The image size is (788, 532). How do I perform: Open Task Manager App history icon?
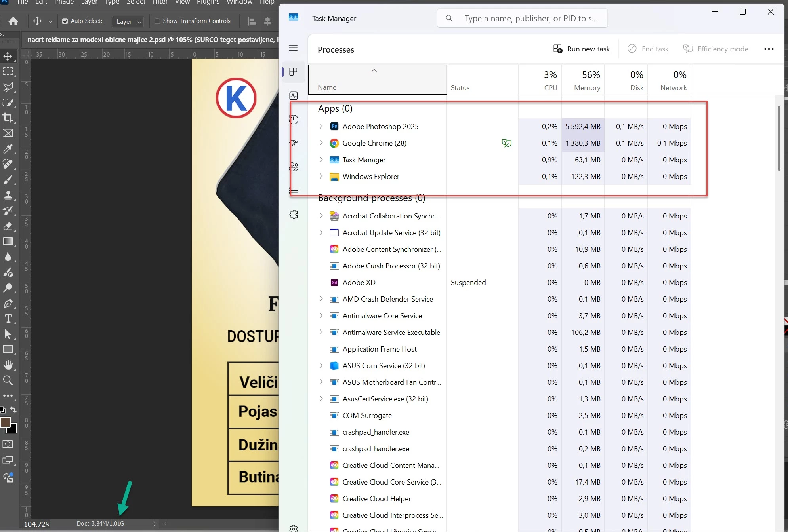point(294,119)
